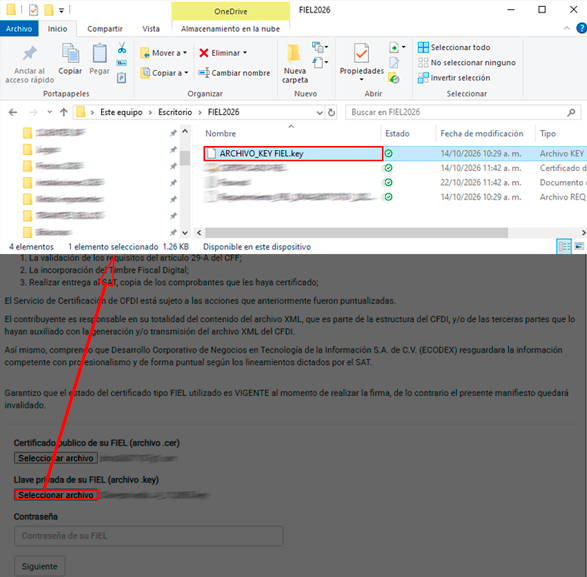
Task: Go forward with the right arrow button
Action: pos(33,112)
